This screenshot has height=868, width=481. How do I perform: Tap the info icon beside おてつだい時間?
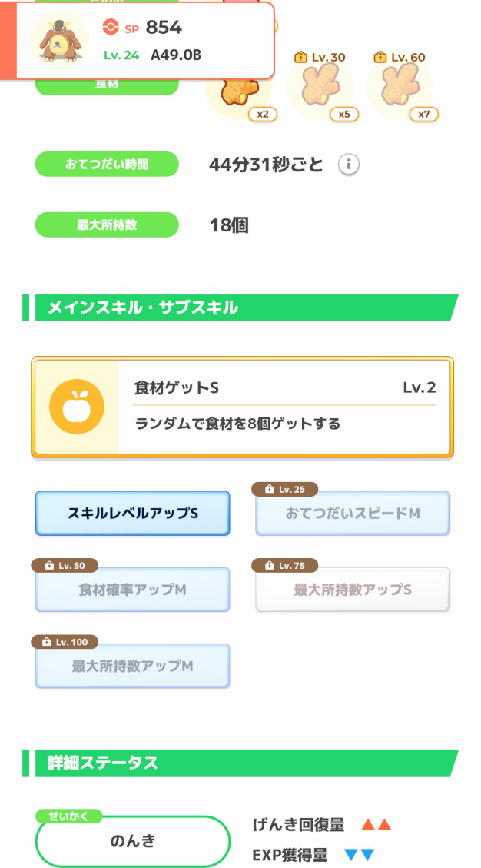click(349, 165)
